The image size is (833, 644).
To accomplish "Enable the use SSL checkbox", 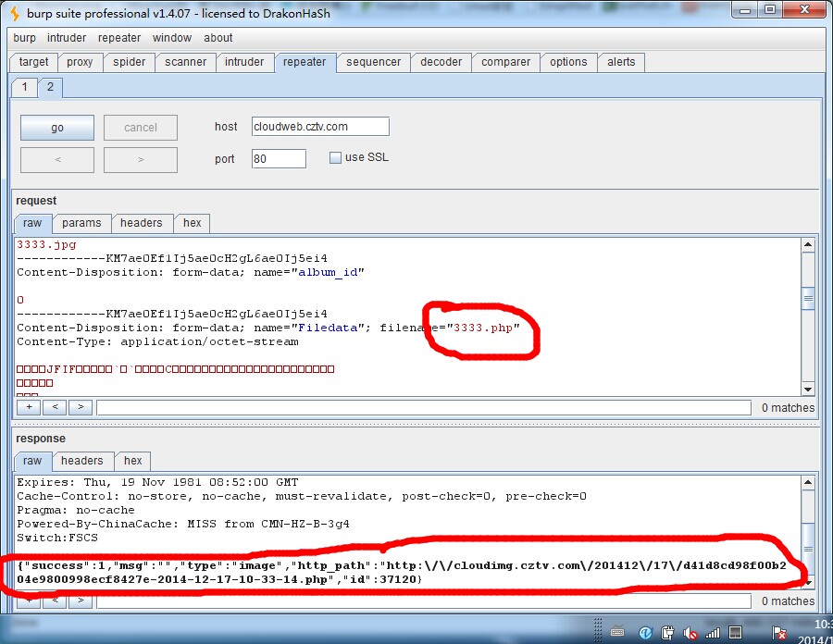I will pos(335,157).
